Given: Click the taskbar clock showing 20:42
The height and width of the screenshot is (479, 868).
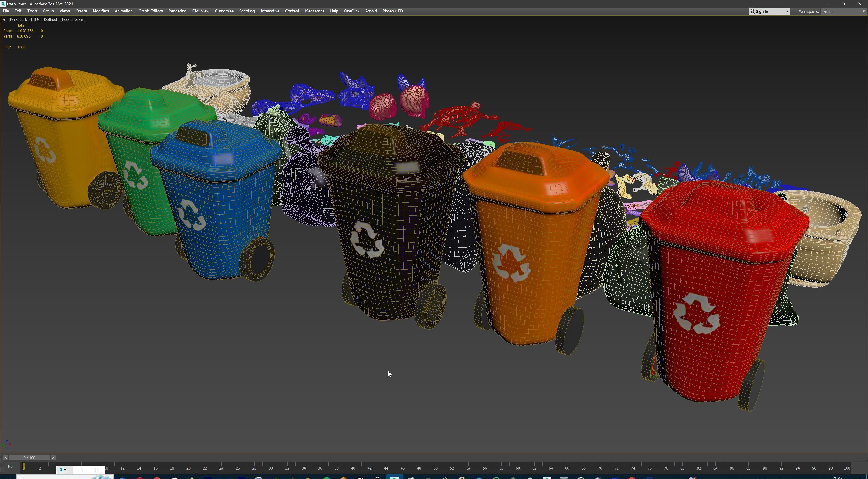Looking at the screenshot, I should point(838,477).
